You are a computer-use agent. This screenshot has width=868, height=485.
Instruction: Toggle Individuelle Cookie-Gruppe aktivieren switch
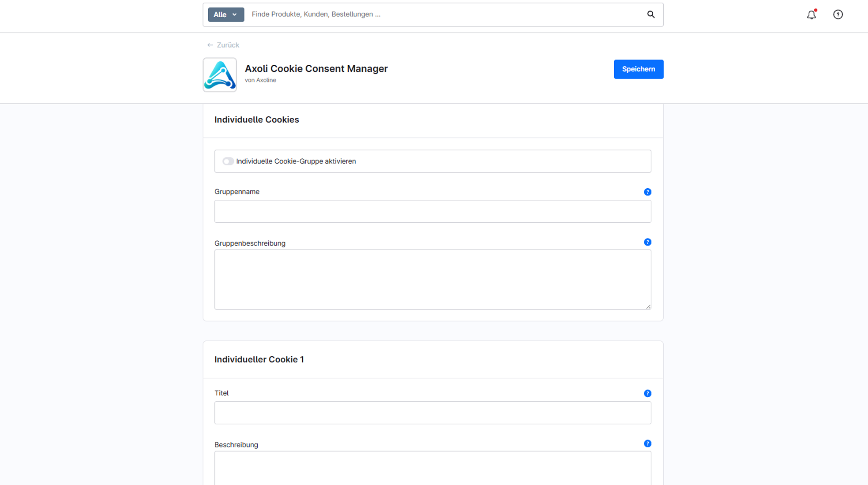coord(228,161)
